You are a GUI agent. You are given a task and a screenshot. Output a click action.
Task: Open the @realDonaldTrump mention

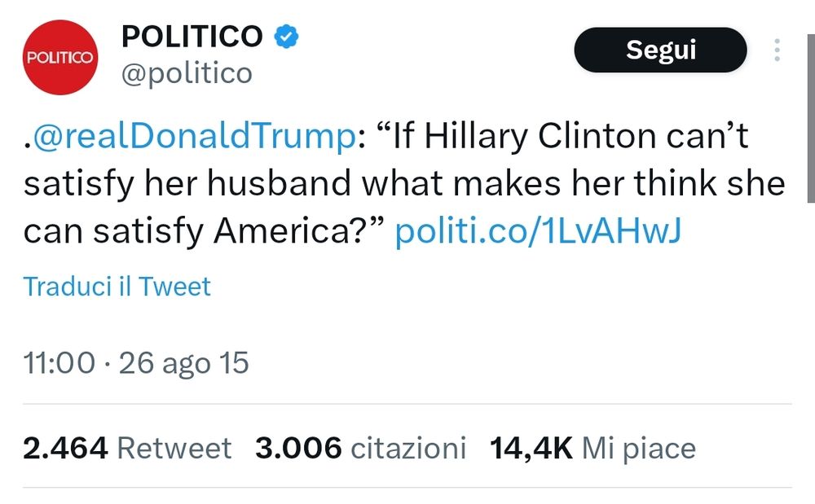pyautogui.click(x=191, y=137)
